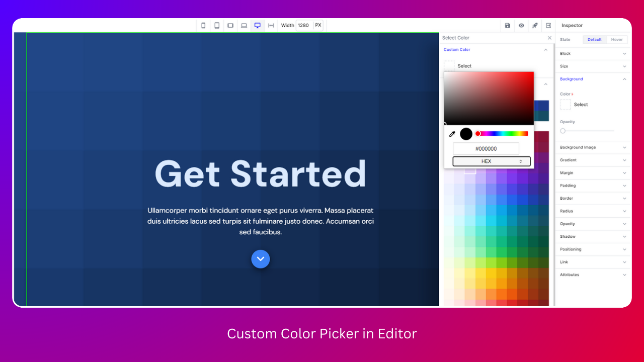This screenshot has height=362, width=644.
Task: Select the laptop viewport icon
Action: (244, 26)
